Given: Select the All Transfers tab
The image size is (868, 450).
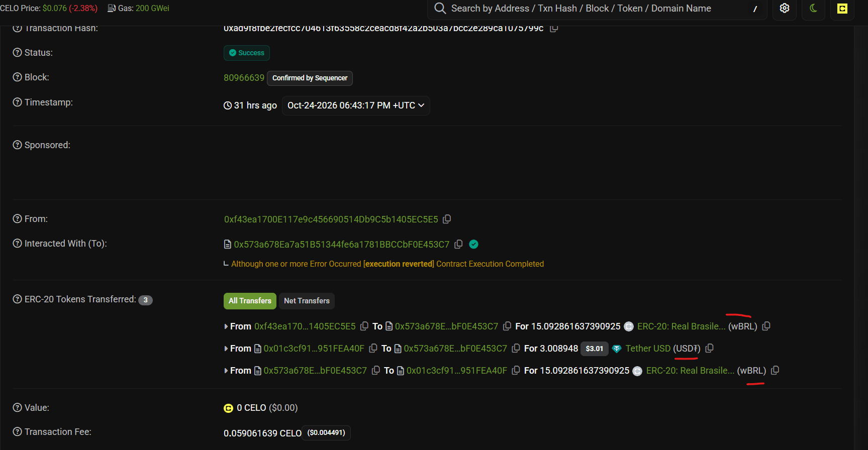Looking at the screenshot, I should click(x=250, y=301).
